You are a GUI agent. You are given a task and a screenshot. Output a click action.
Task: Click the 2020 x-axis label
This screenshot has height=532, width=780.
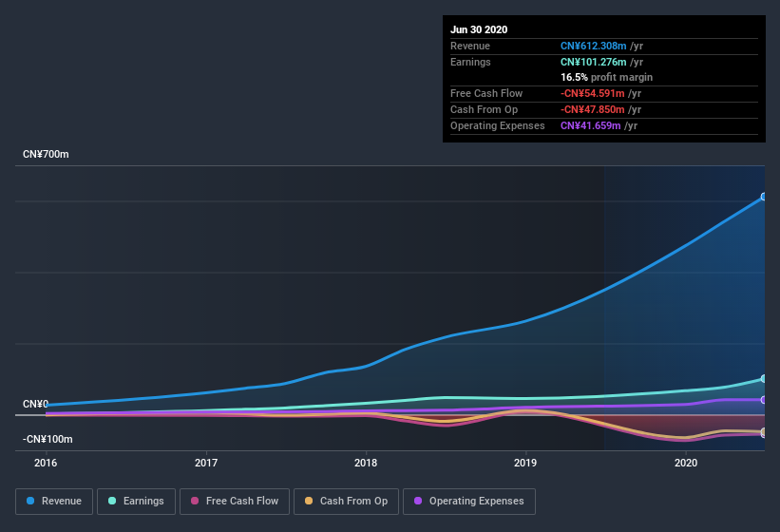pos(686,463)
